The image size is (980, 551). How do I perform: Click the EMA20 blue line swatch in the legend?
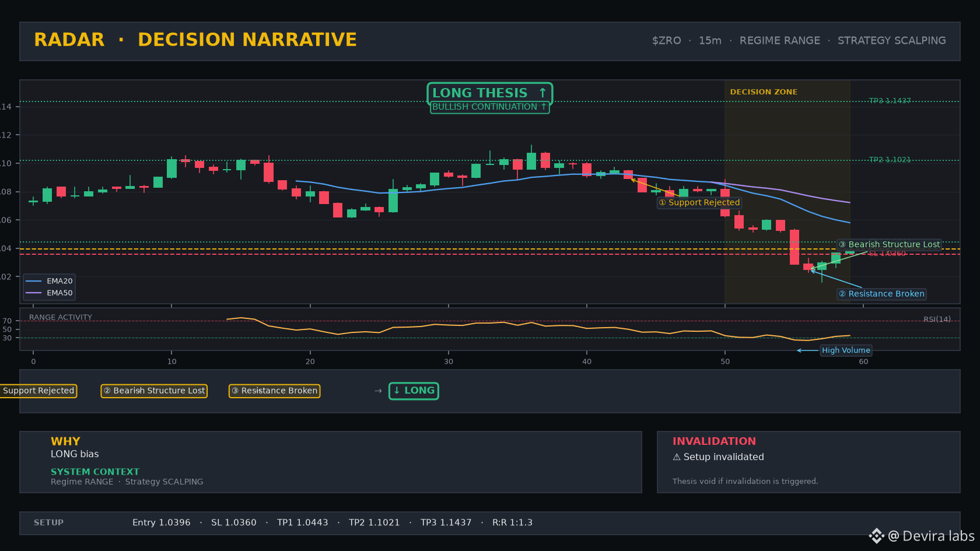34,281
